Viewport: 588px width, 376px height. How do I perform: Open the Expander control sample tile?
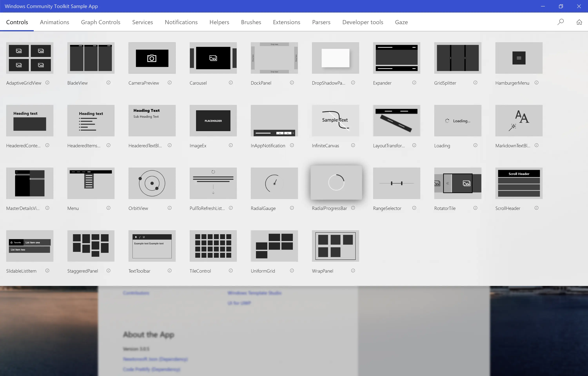(x=397, y=58)
